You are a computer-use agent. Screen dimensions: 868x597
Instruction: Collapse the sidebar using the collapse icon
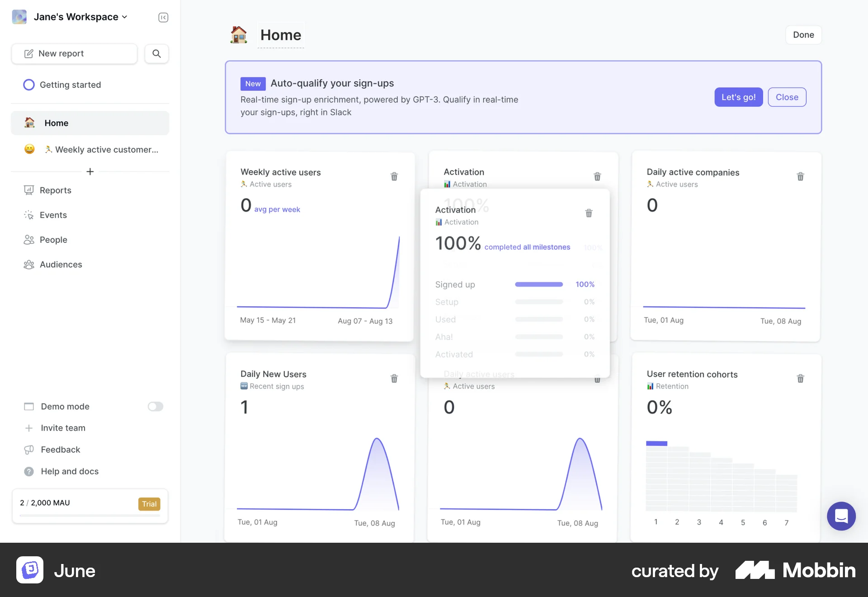coord(163,17)
